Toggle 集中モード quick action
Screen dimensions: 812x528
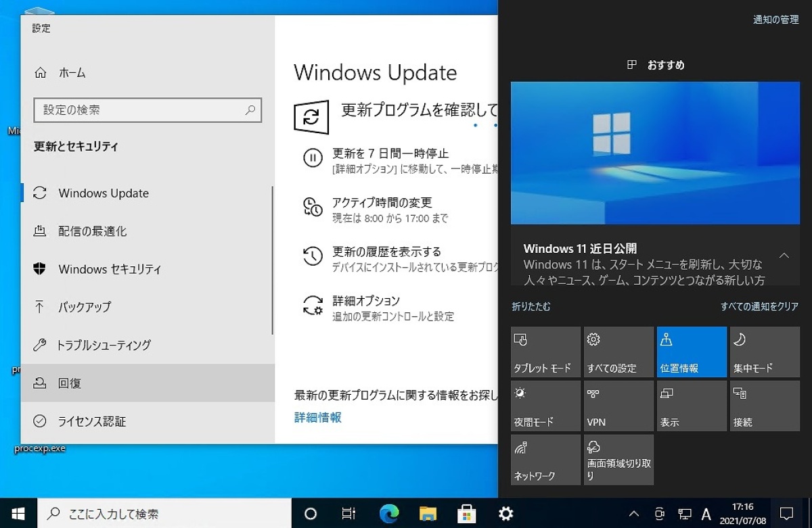(765, 352)
